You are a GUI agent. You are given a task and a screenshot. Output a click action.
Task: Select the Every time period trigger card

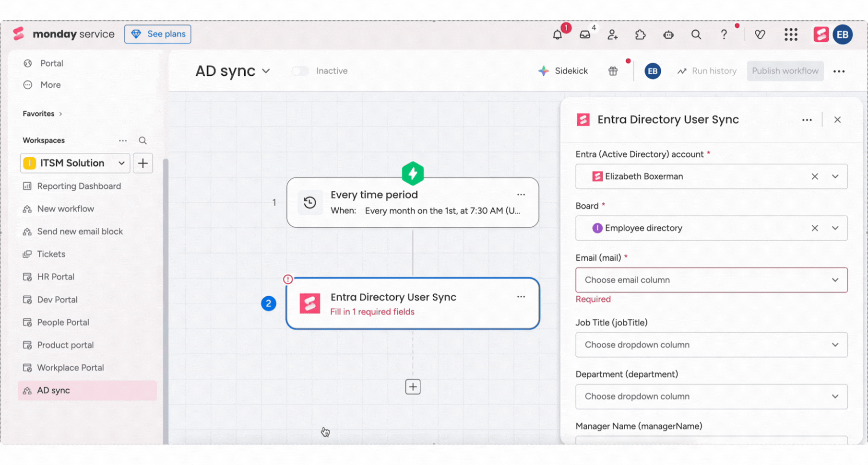click(413, 202)
